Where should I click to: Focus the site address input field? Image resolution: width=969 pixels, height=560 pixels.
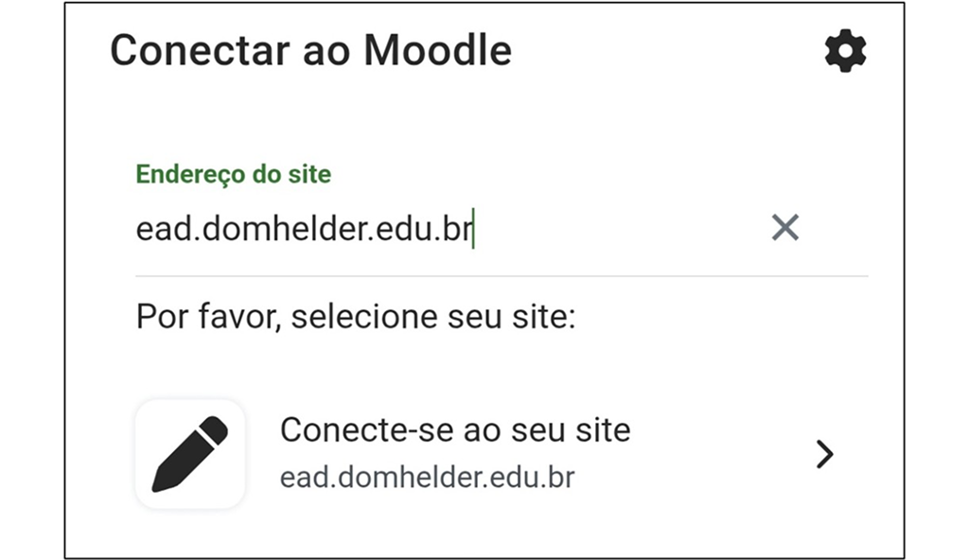pos(445,228)
